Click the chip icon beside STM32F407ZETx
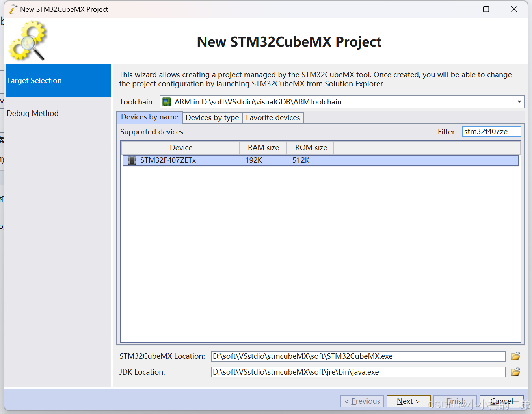 pyautogui.click(x=132, y=160)
